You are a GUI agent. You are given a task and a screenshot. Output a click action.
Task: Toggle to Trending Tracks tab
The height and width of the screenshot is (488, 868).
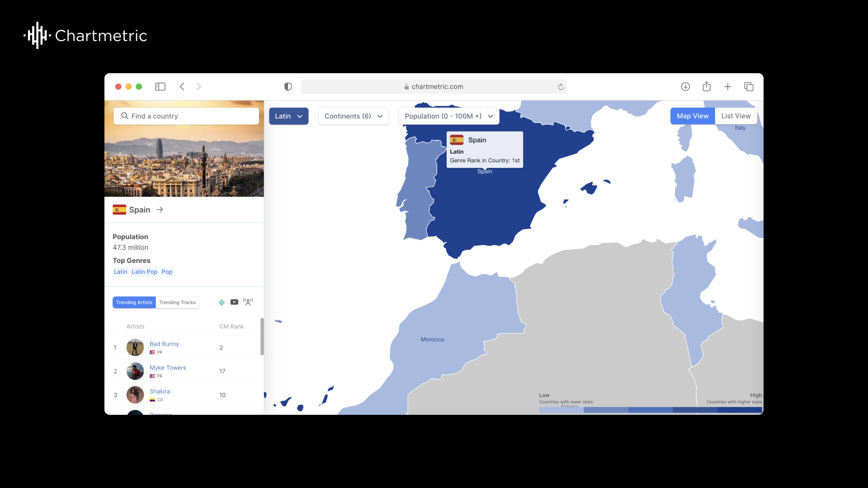(177, 302)
